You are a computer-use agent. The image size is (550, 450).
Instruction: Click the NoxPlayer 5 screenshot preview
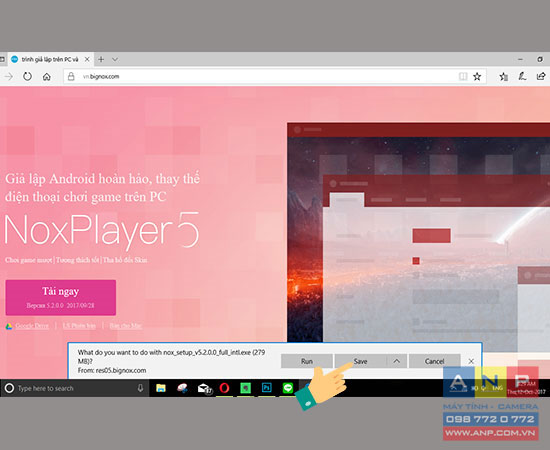coord(418,232)
